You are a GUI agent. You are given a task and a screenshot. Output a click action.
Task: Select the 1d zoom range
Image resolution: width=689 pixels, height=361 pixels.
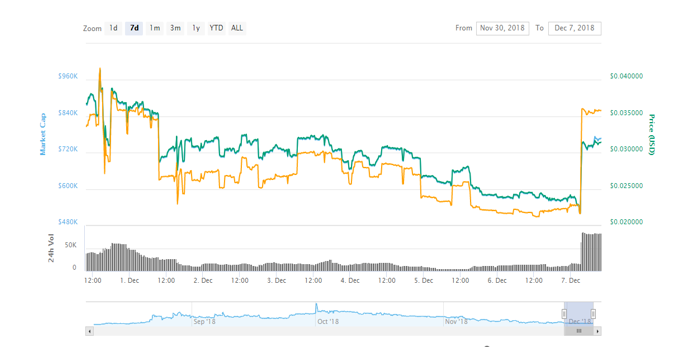pyautogui.click(x=113, y=28)
